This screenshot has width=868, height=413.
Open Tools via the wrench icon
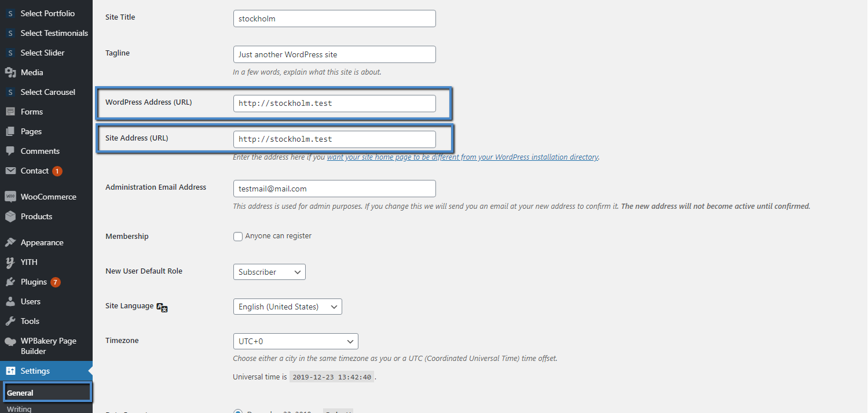point(10,321)
